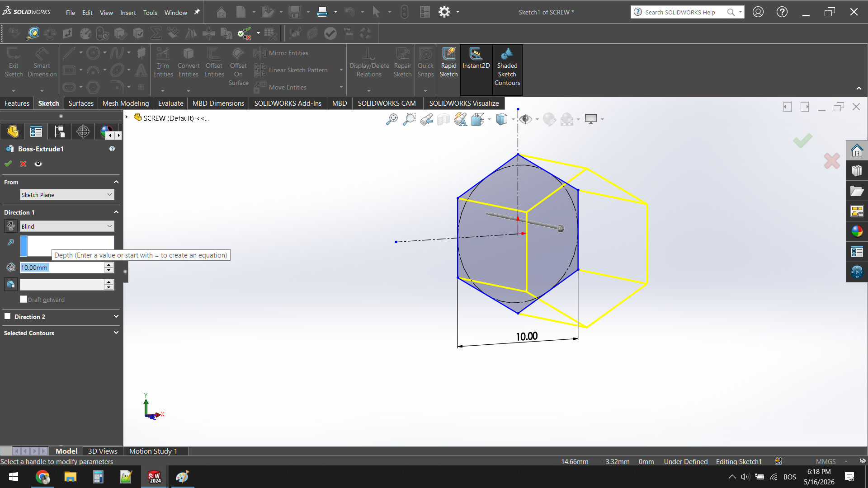Toggle the Draft On/Off button
Viewport: 868px width, 488px height.
(11, 284)
